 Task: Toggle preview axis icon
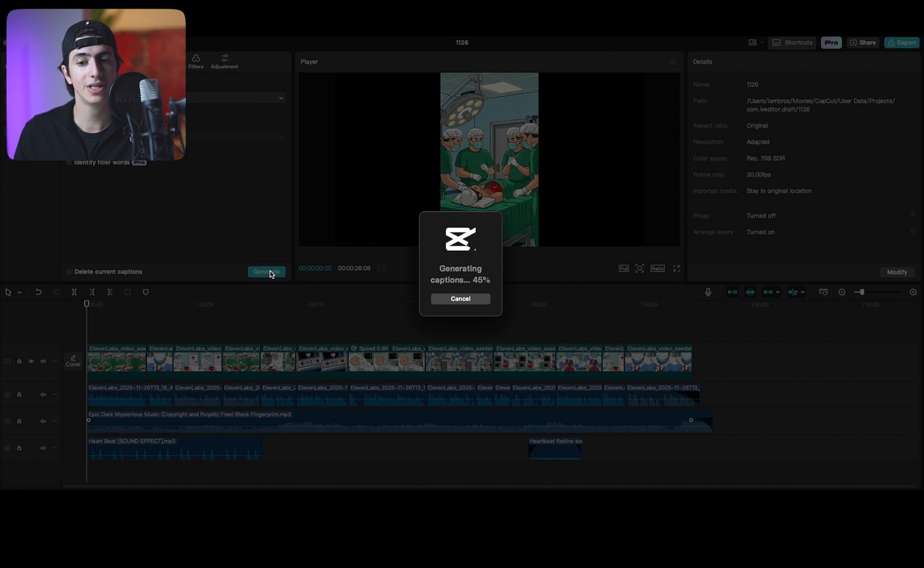pos(793,292)
